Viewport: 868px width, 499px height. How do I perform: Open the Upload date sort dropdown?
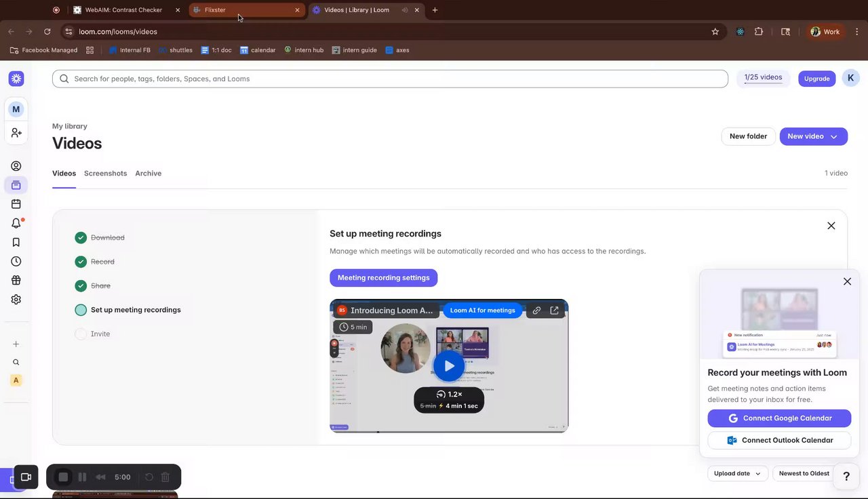coord(738,473)
